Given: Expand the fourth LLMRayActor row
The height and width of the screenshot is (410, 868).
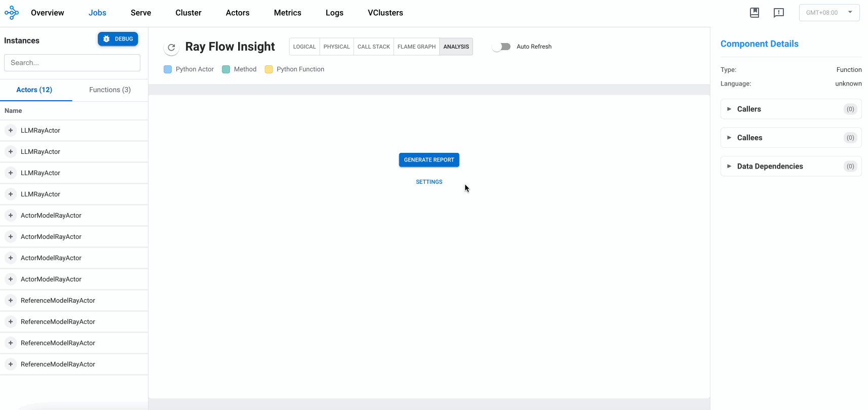Looking at the screenshot, I should point(11,194).
